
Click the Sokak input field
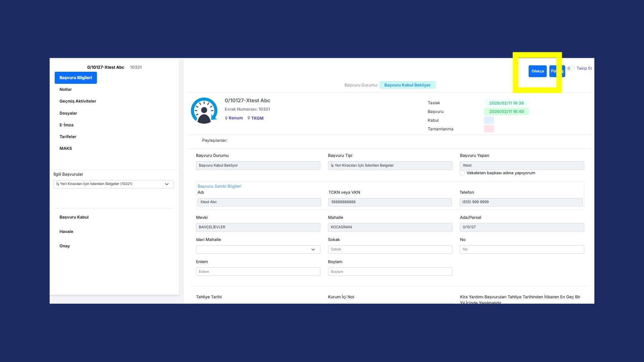tap(390, 250)
